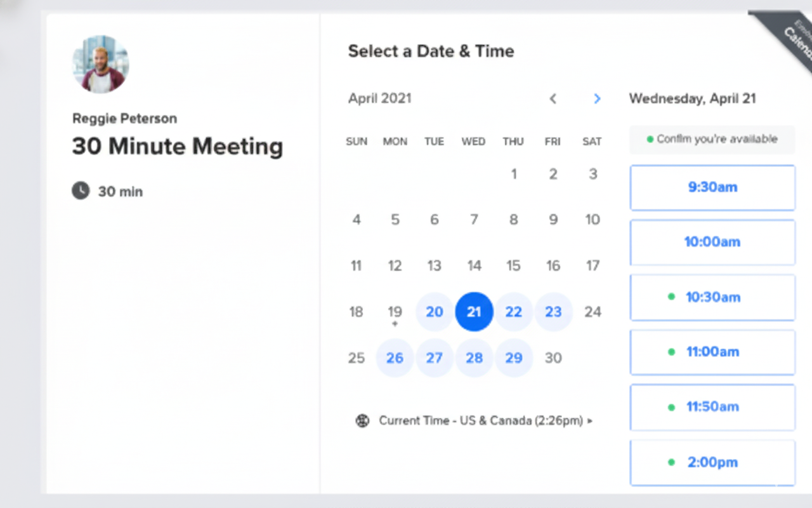Go to the previous month arrow
Image resolution: width=812 pixels, height=508 pixels.
tap(553, 98)
